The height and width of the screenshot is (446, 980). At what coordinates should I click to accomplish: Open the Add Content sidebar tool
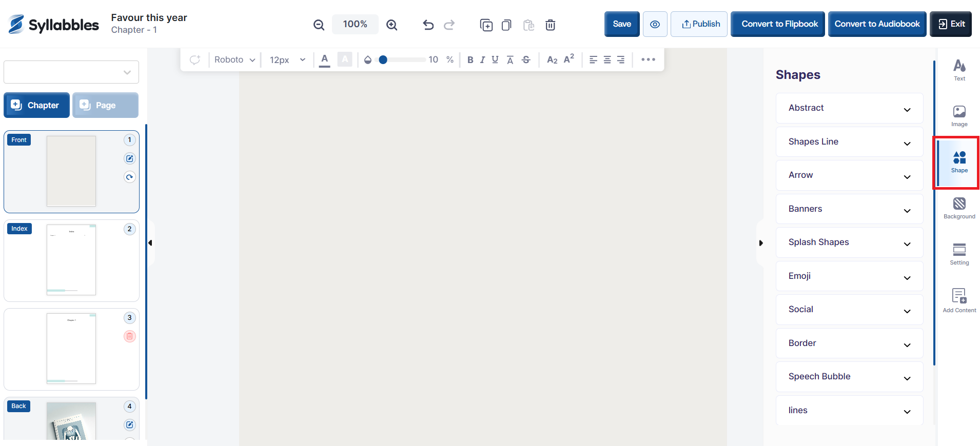coord(959,300)
